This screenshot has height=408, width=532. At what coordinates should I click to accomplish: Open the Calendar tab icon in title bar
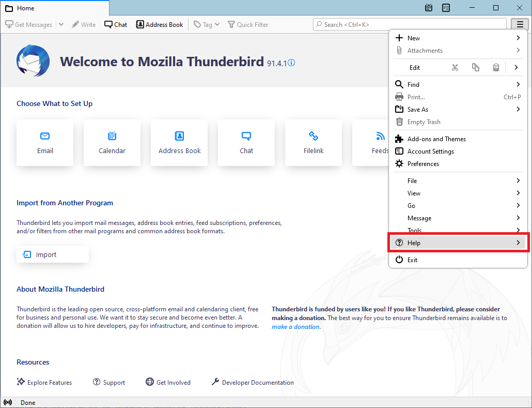coord(429,7)
